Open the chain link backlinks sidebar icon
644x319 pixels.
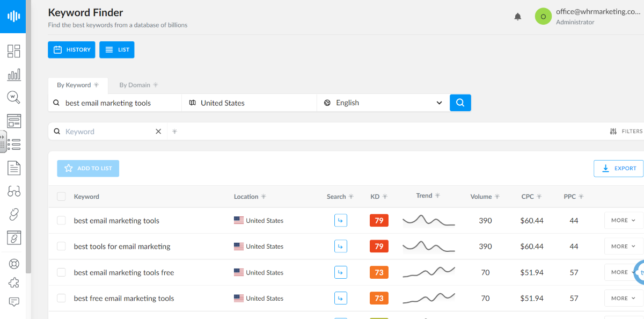click(x=14, y=214)
